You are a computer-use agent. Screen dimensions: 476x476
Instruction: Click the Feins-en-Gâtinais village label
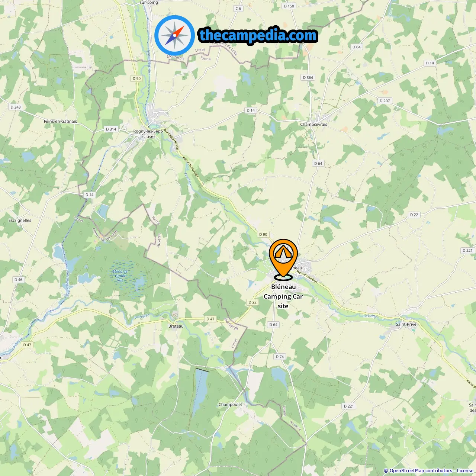pyautogui.click(x=60, y=122)
